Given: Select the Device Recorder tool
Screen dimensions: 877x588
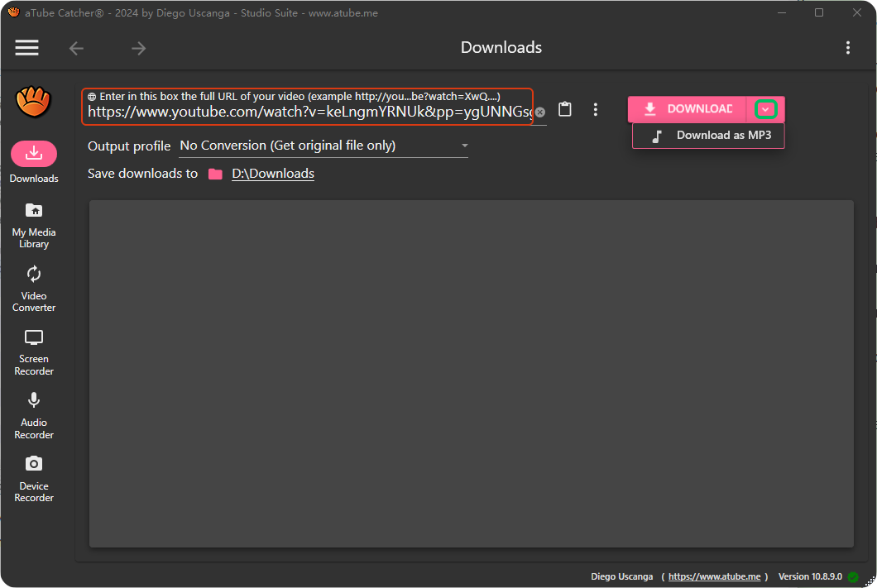Looking at the screenshot, I should (x=34, y=479).
